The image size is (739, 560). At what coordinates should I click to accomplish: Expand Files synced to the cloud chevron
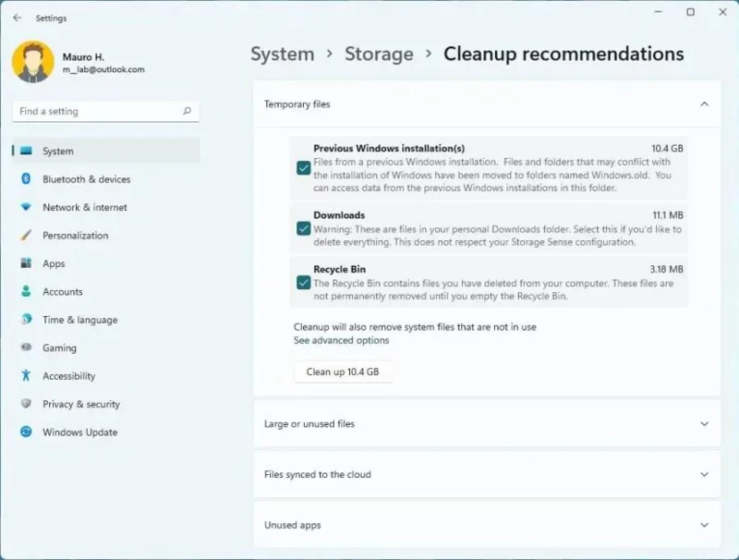point(704,474)
